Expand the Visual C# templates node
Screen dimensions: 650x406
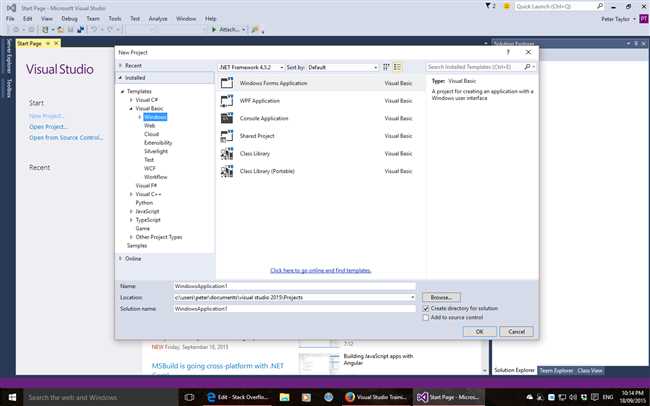(131, 100)
